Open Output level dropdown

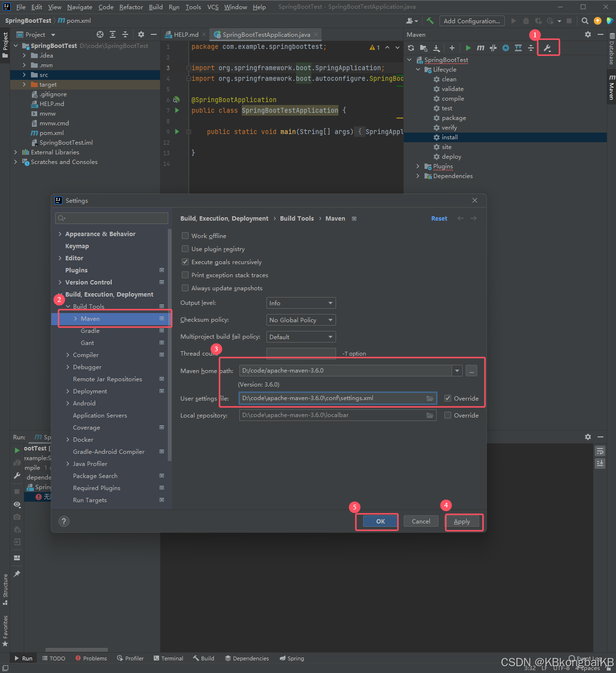[301, 303]
